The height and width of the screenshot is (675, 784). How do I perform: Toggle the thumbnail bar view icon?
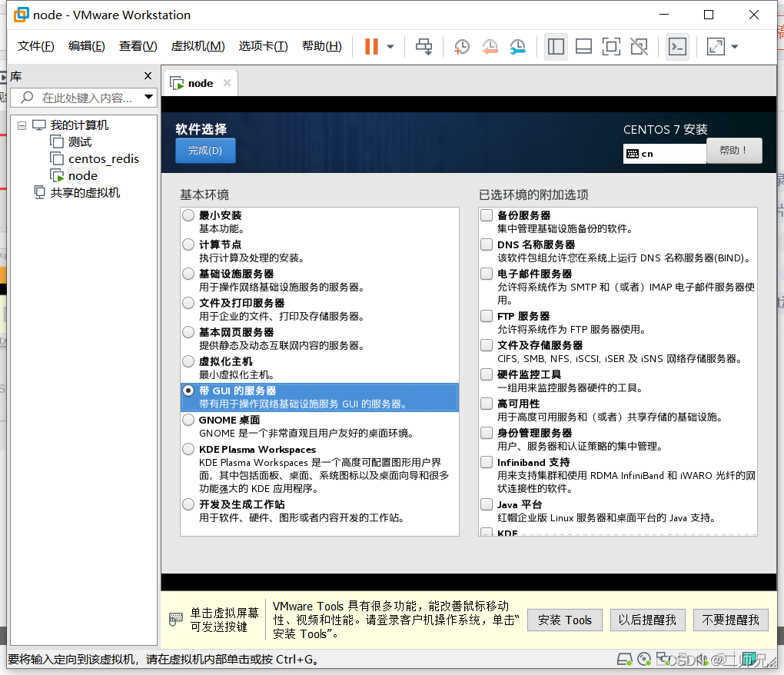pyautogui.click(x=583, y=46)
